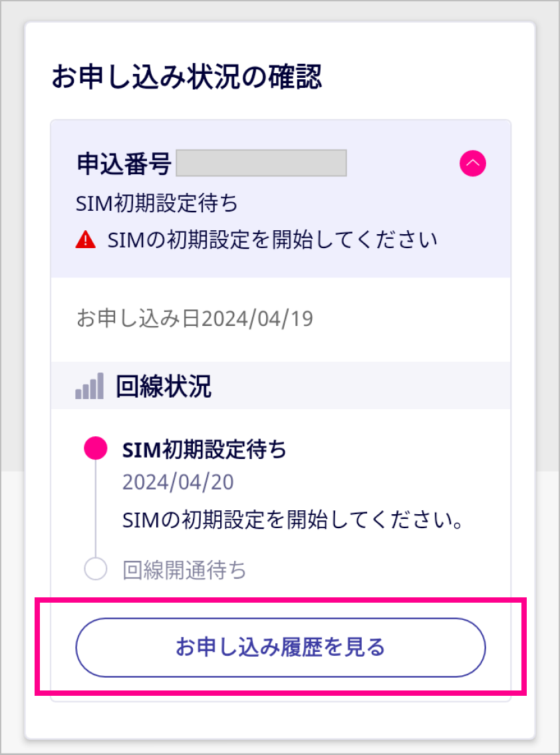
Task: Click the SIM初期設定待ち status under 申込番号
Action: 158,204
